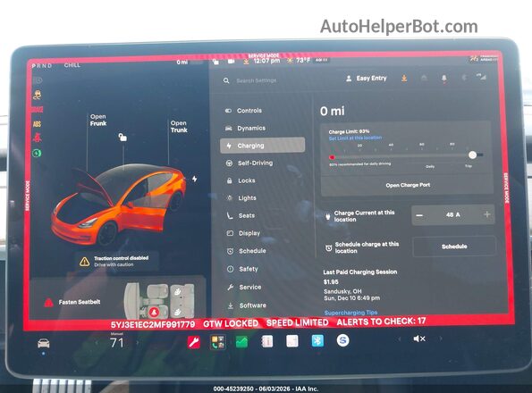Decrease charge current with minus button
Viewport: 532px width, 393px height.
(419, 215)
